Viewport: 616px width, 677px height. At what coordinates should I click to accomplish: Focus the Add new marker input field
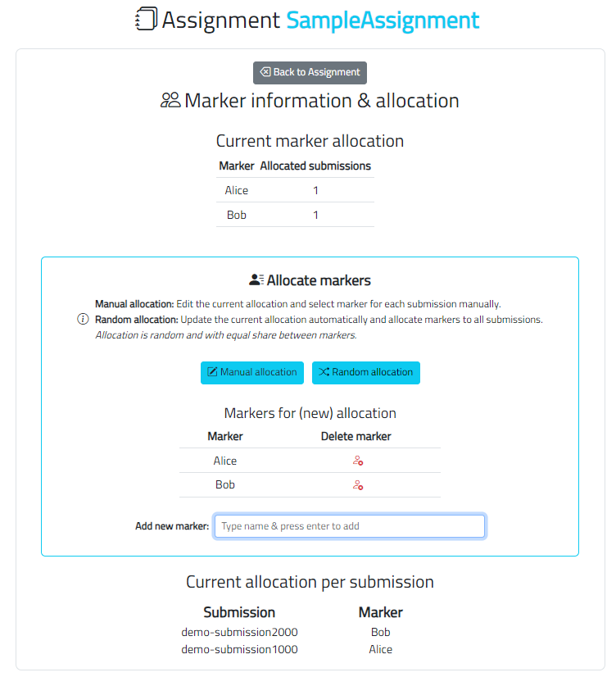click(x=350, y=525)
